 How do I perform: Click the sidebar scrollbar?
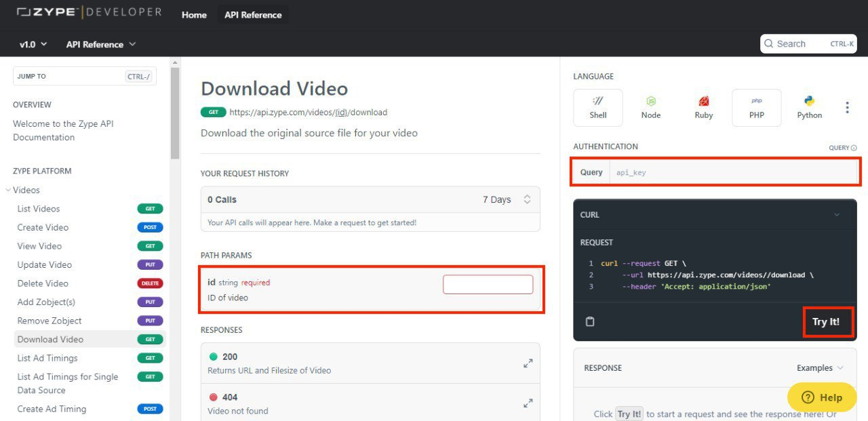[x=175, y=113]
